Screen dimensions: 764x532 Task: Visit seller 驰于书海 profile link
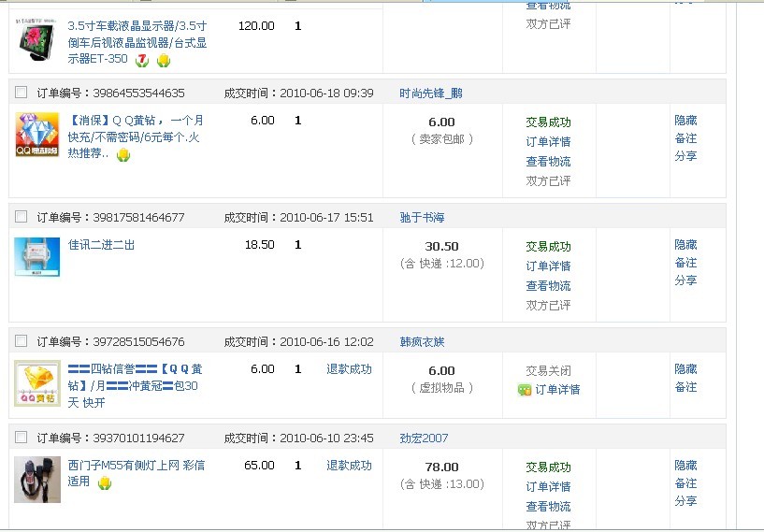coord(422,217)
